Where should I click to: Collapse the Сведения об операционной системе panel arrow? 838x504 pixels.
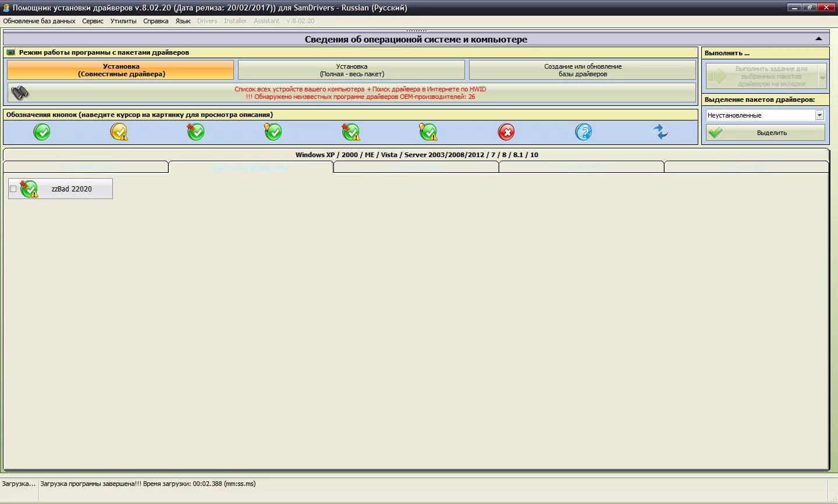[x=818, y=39]
